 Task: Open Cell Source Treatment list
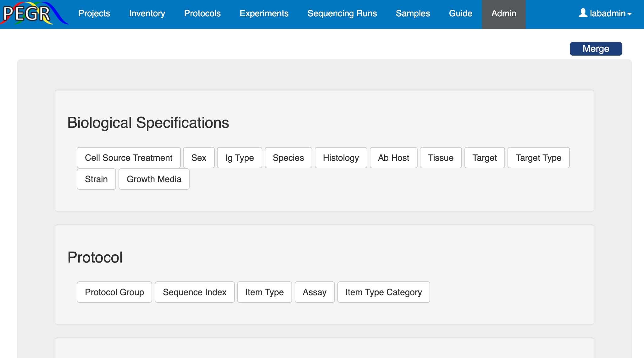[x=129, y=158]
